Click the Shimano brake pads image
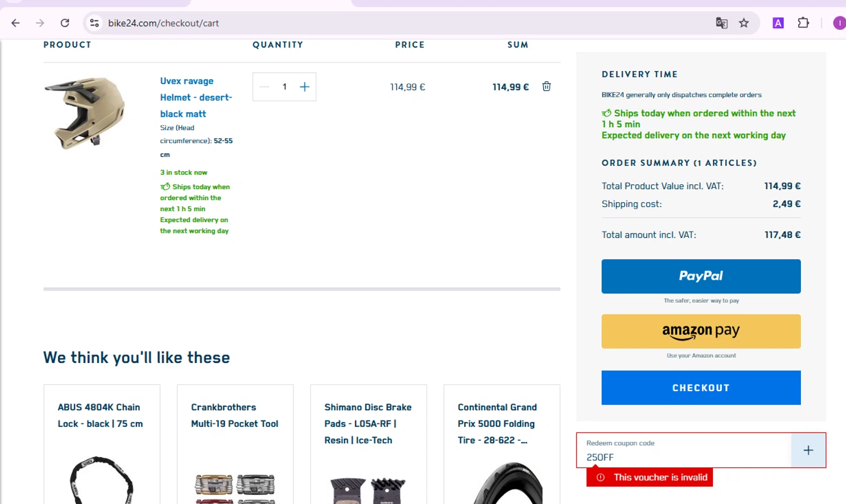The image size is (846, 504). (368, 490)
